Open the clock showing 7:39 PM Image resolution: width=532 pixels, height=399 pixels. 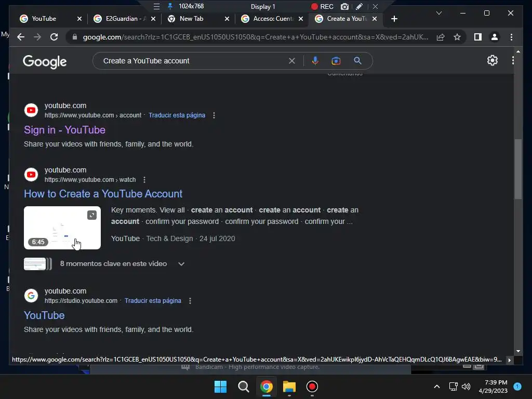coord(493,387)
